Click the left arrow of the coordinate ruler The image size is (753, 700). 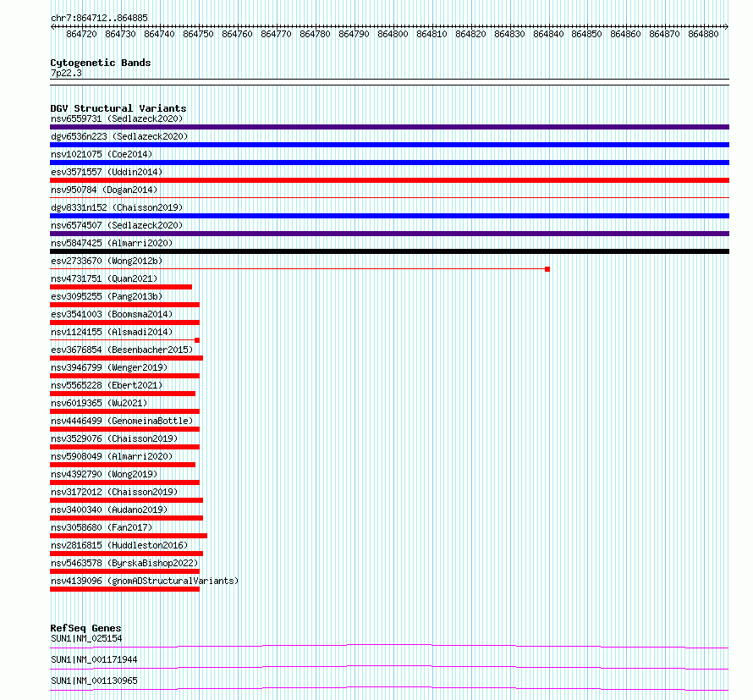52,26
